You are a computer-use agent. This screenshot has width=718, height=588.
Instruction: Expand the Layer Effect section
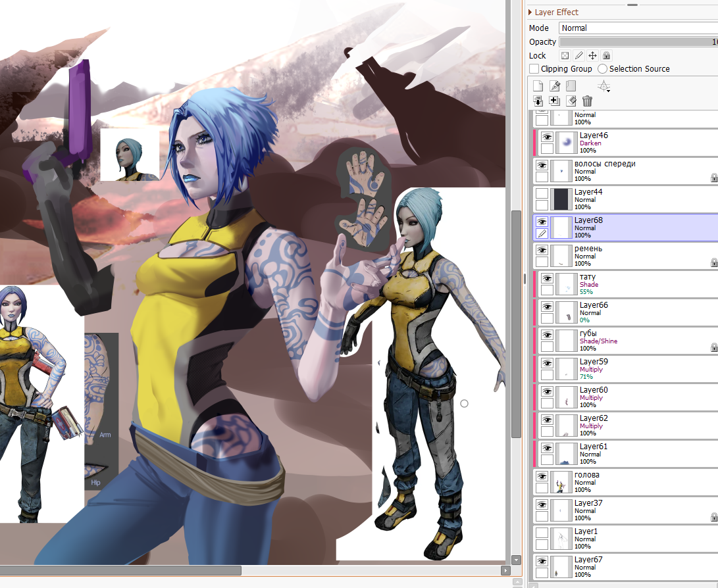530,12
